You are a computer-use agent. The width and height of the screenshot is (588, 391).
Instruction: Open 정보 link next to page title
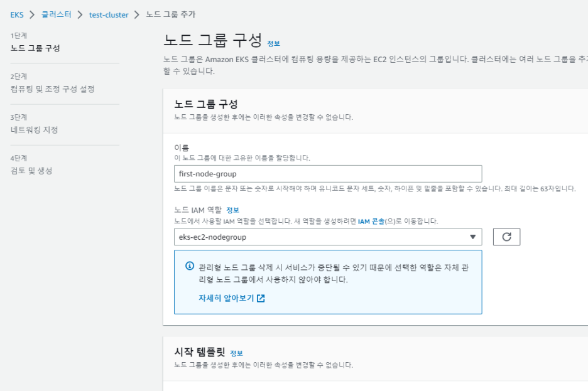pyautogui.click(x=274, y=43)
